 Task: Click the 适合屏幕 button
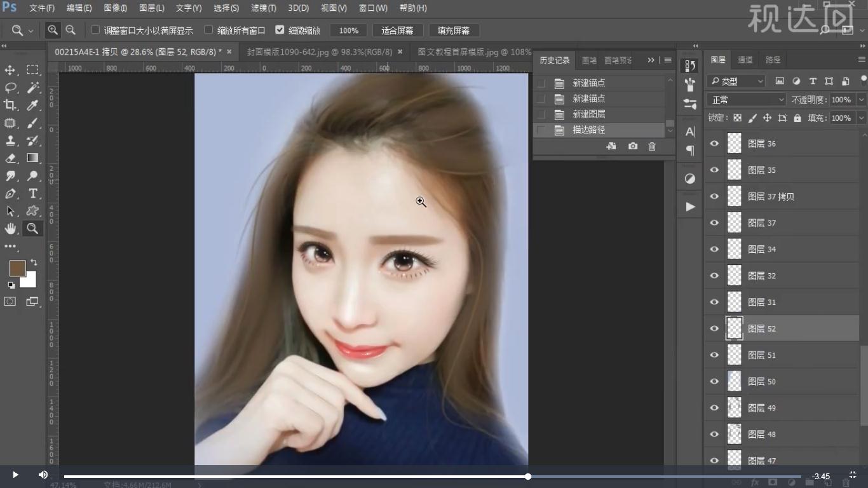(x=397, y=30)
